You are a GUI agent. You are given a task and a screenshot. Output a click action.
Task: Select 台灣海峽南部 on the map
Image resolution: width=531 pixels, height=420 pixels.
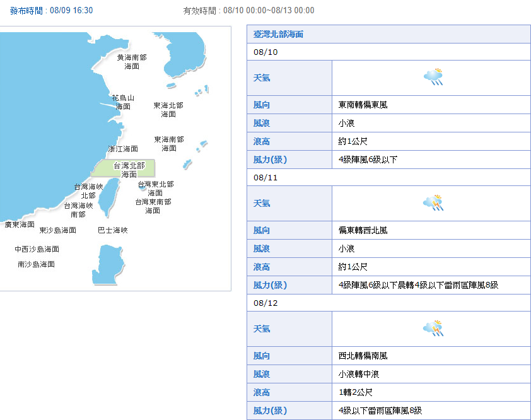coord(78,210)
